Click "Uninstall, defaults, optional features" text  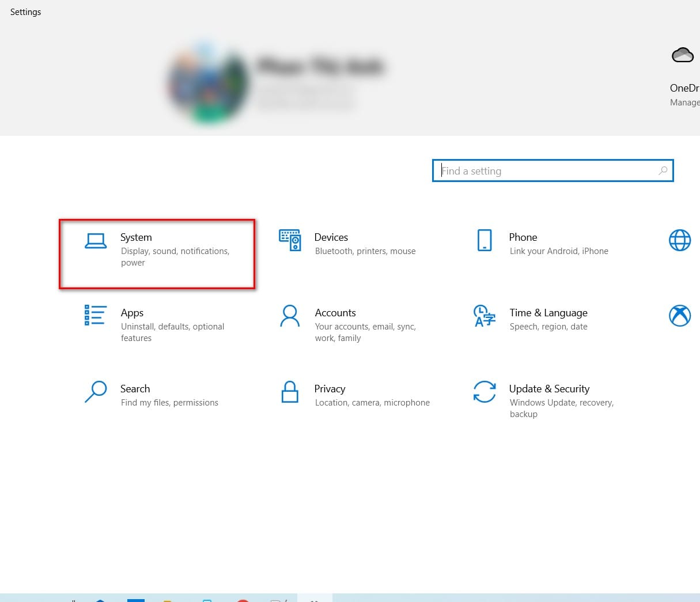pyautogui.click(x=172, y=332)
